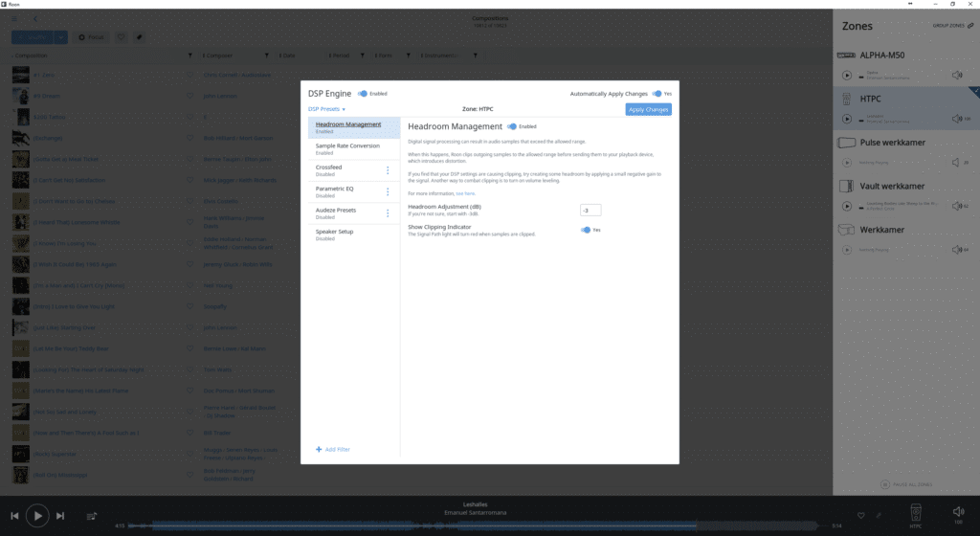This screenshot has height=536, width=980.
Task: Open Pulse werkkamer volume icon
Action: click(956, 163)
